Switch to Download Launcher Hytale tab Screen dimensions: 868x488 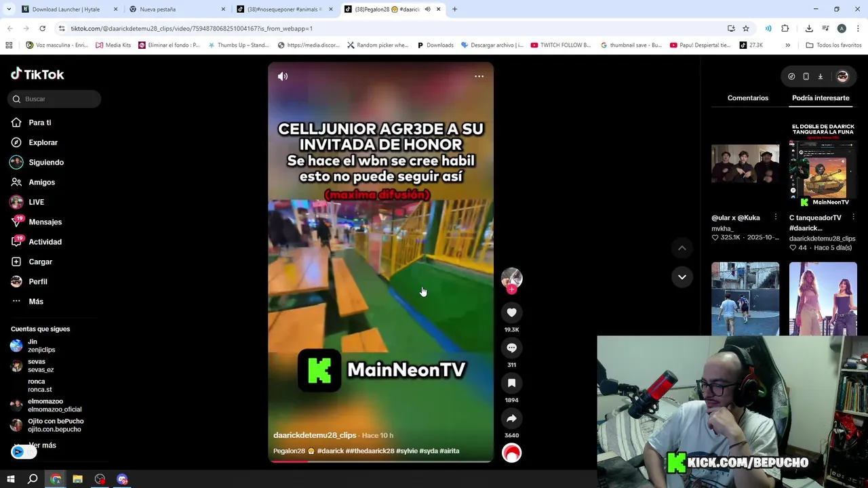70,9
